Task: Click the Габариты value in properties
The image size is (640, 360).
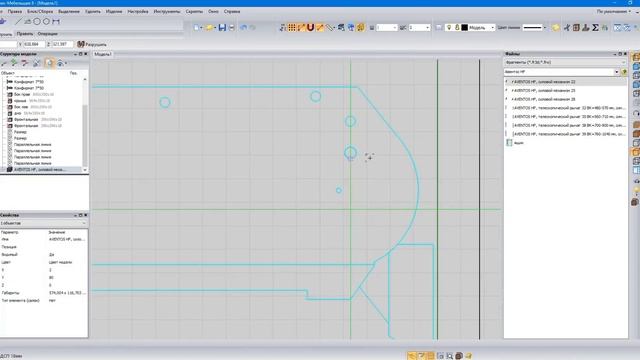Action: 67,293
